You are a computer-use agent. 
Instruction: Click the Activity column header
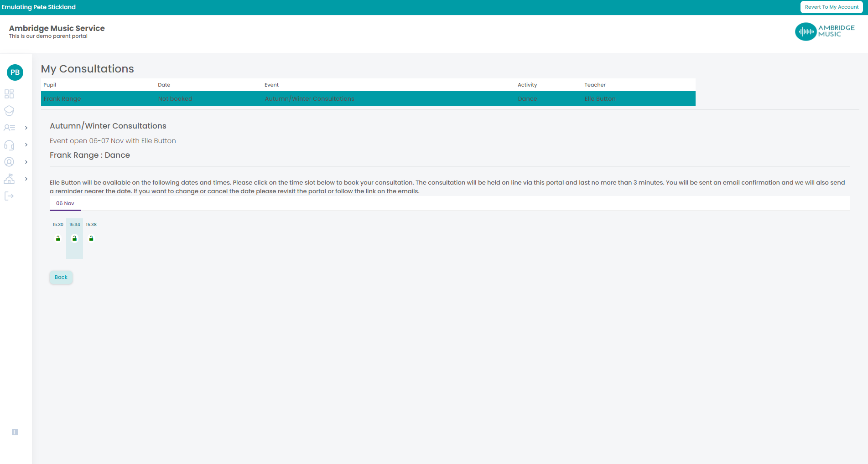tap(527, 85)
